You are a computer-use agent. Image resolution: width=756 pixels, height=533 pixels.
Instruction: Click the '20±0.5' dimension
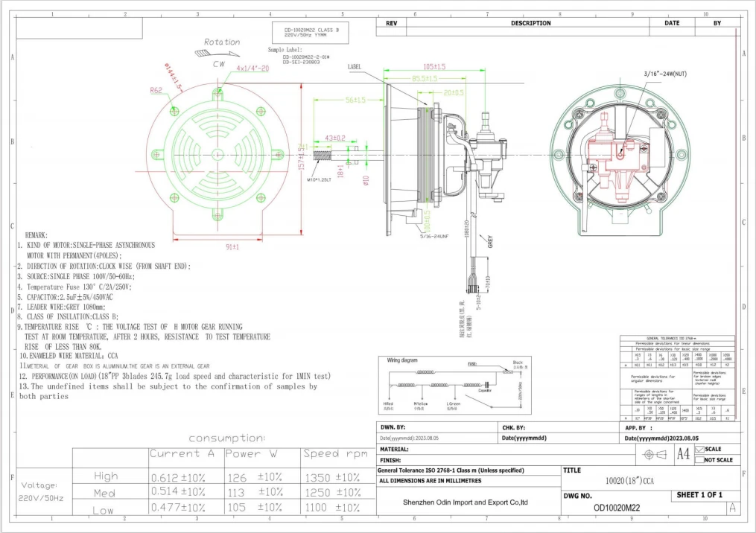tap(454, 92)
